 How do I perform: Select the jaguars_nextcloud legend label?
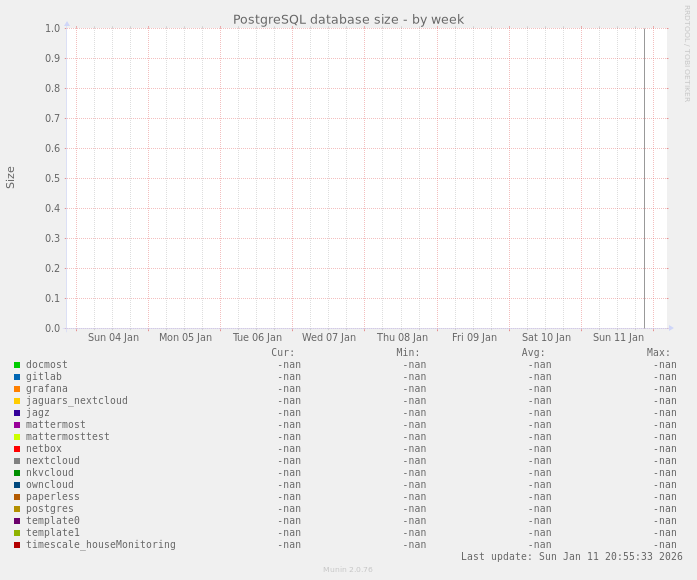(x=76, y=401)
